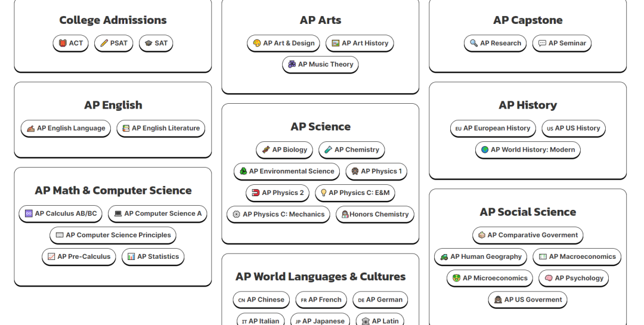Click the AP Capstone heading
Screen dimensions: 644x325
[x=528, y=20]
